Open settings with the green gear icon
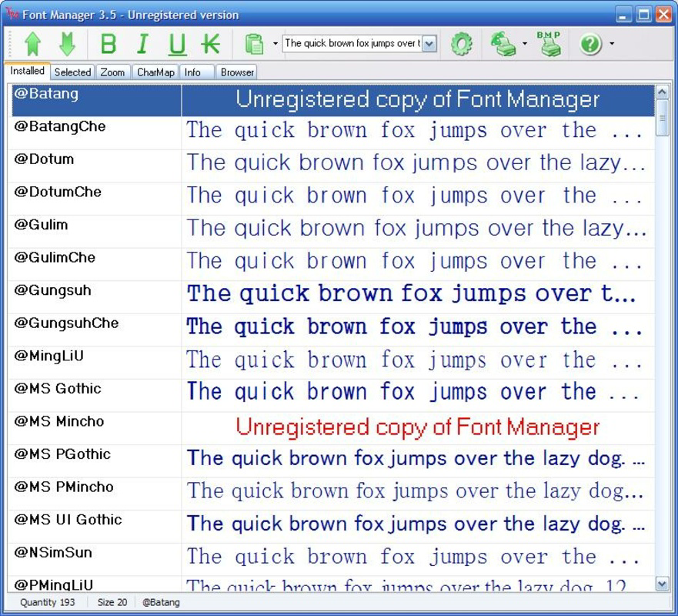The image size is (678, 616). coord(462,44)
